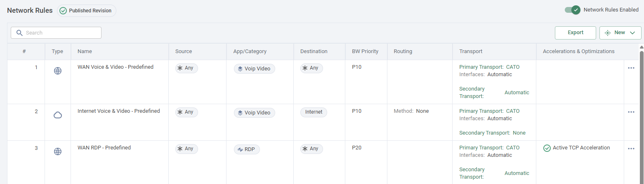Click the Internet destination chip in rule 2
The height and width of the screenshot is (184, 644).
click(314, 112)
